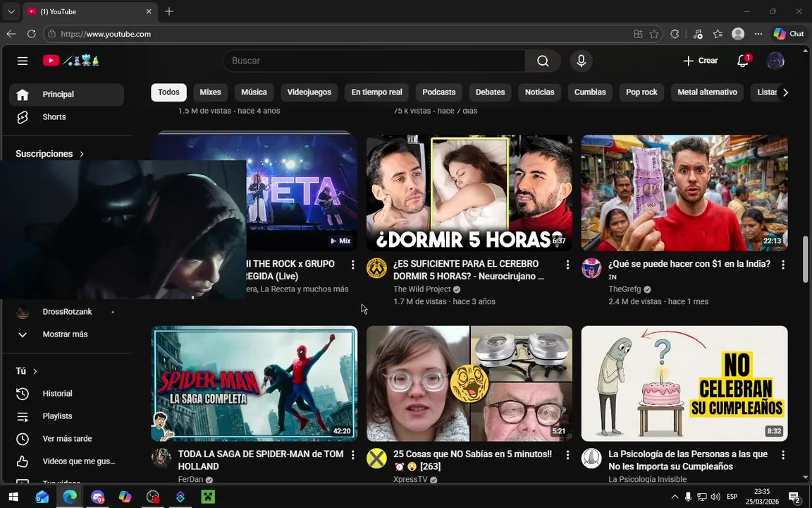Open the ¿Dormir 5 horas? video thumbnail
Viewport: 812px width, 508px height.
469,193
